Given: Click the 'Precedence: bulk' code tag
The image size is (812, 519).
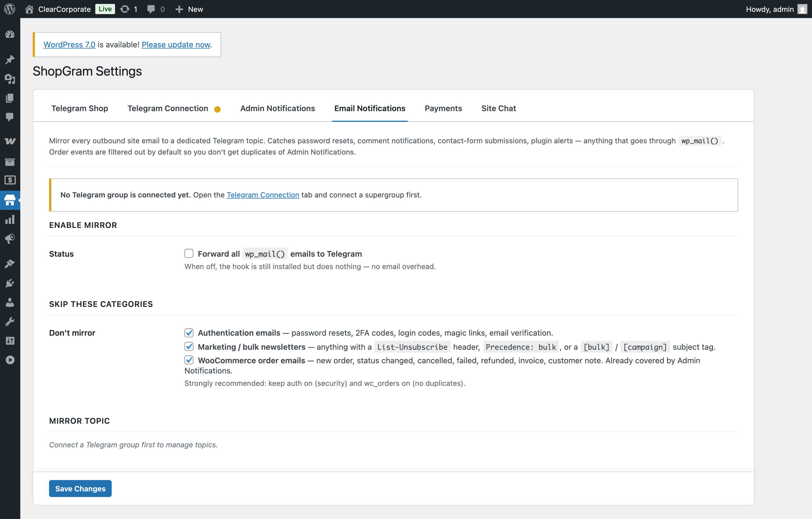Looking at the screenshot, I should pyautogui.click(x=521, y=347).
